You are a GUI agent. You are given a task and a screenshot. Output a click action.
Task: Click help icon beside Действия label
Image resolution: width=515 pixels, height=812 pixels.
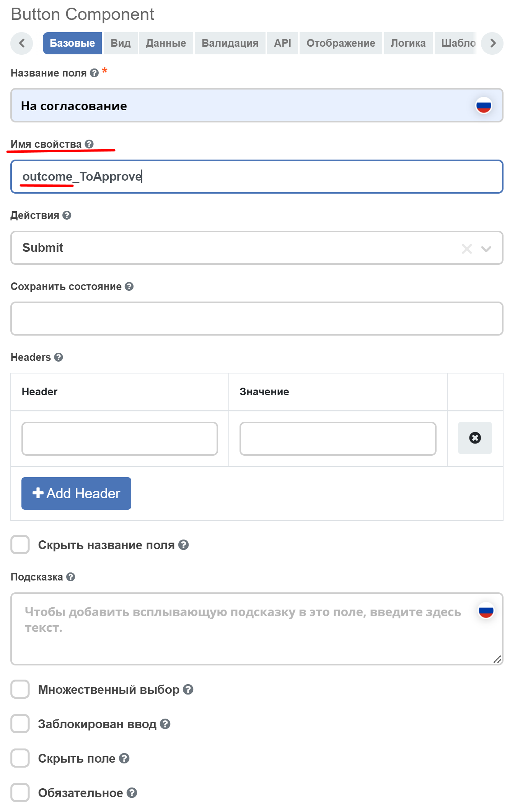67,215
